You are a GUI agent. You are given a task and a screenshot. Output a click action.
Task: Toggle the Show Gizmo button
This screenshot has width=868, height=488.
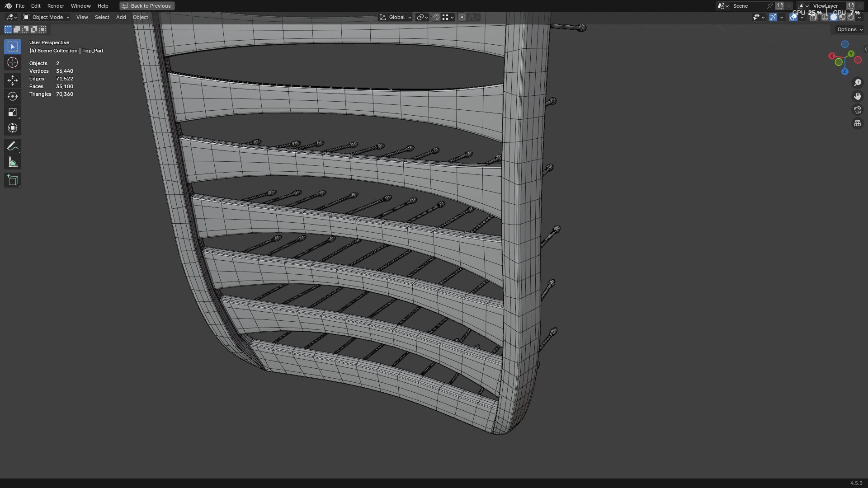(x=773, y=17)
